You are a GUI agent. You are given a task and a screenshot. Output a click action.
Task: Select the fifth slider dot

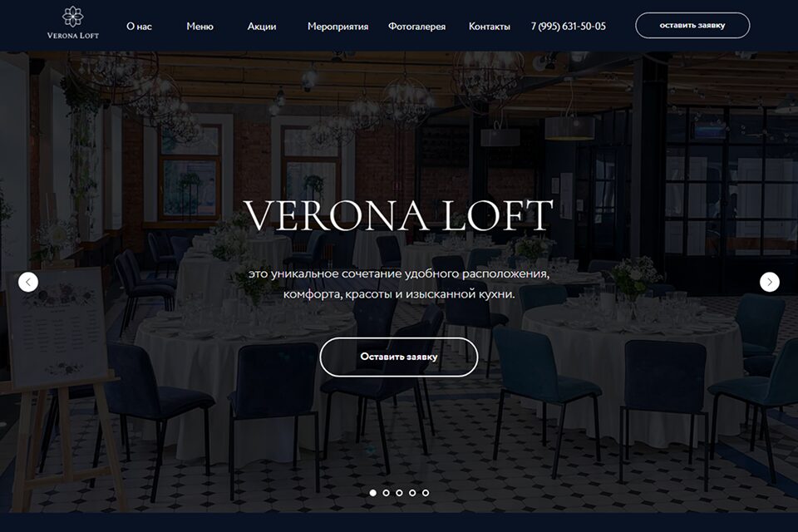pyautogui.click(x=426, y=493)
